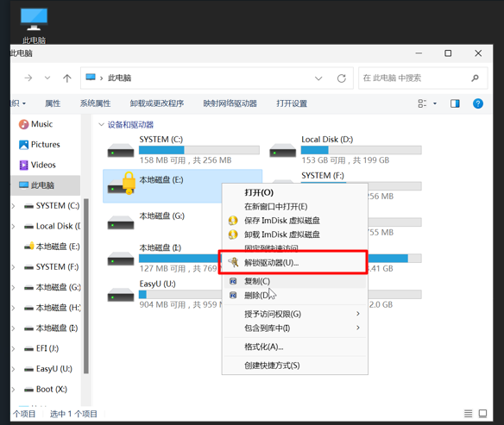504x425 pixels.
Task: Expand Local Disk (D:) tree node
Action: pyautogui.click(x=13, y=227)
